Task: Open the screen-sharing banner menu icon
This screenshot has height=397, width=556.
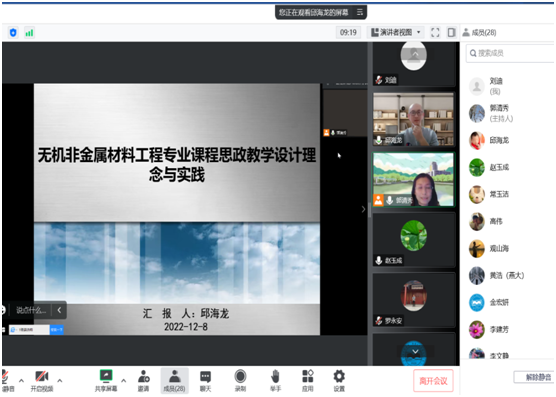Action: point(360,12)
